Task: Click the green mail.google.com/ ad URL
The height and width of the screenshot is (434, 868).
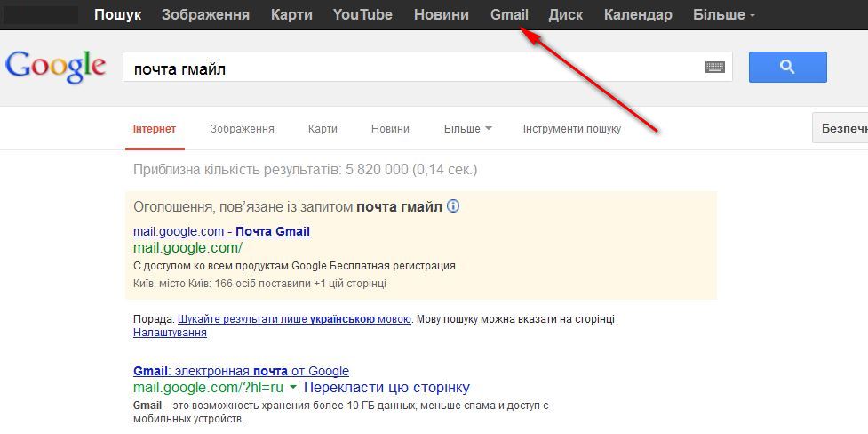Action: 187,247
